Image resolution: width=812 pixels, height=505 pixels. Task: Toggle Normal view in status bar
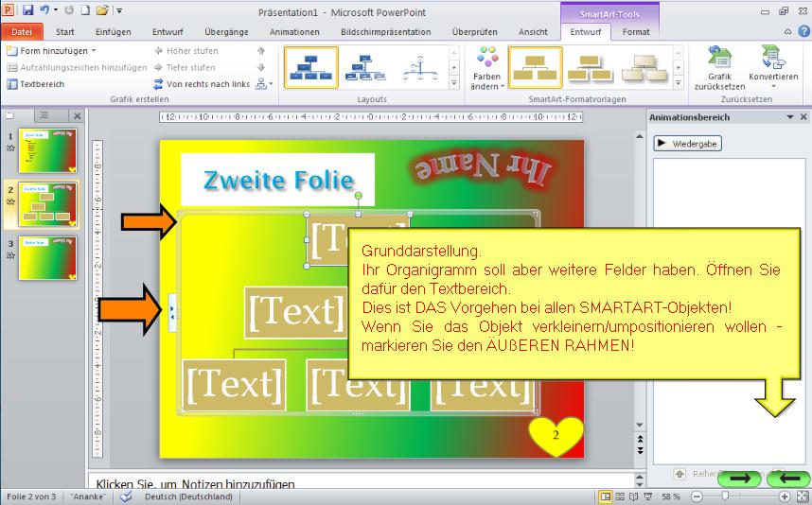[605, 496]
